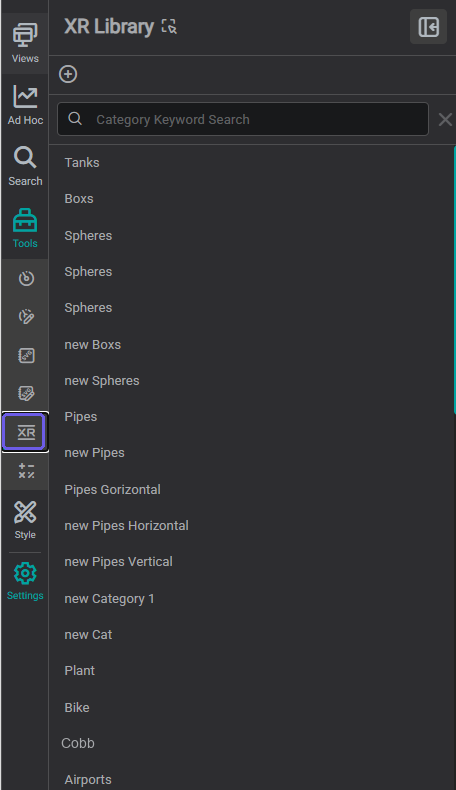456x790 pixels.
Task: Select new Pipes Vertical category
Action: coord(118,561)
